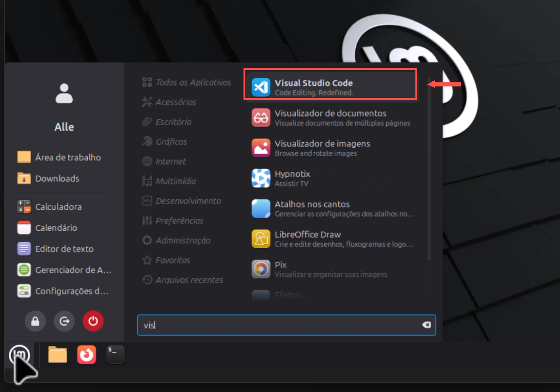The image size is (560, 392).
Task: Clear the search field with backspace icon
Action: point(426,325)
